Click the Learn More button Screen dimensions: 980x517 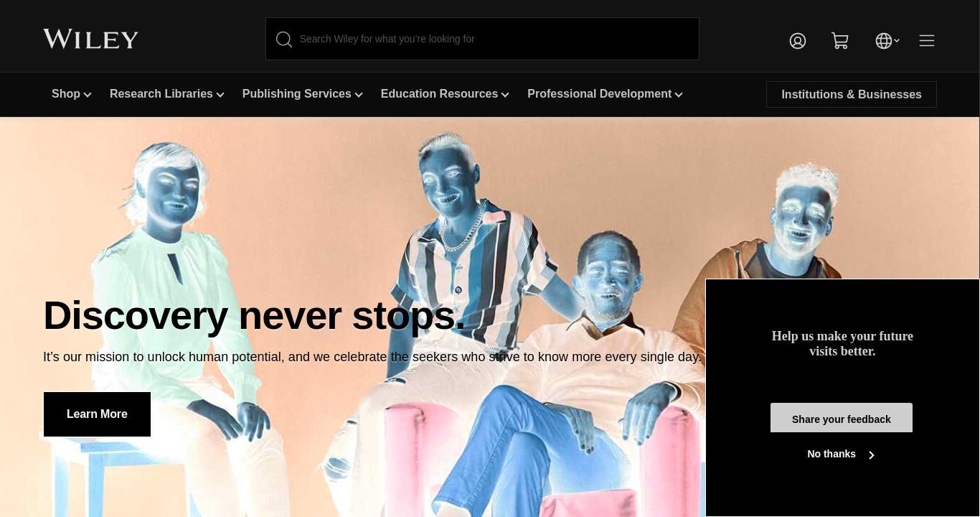tap(97, 414)
